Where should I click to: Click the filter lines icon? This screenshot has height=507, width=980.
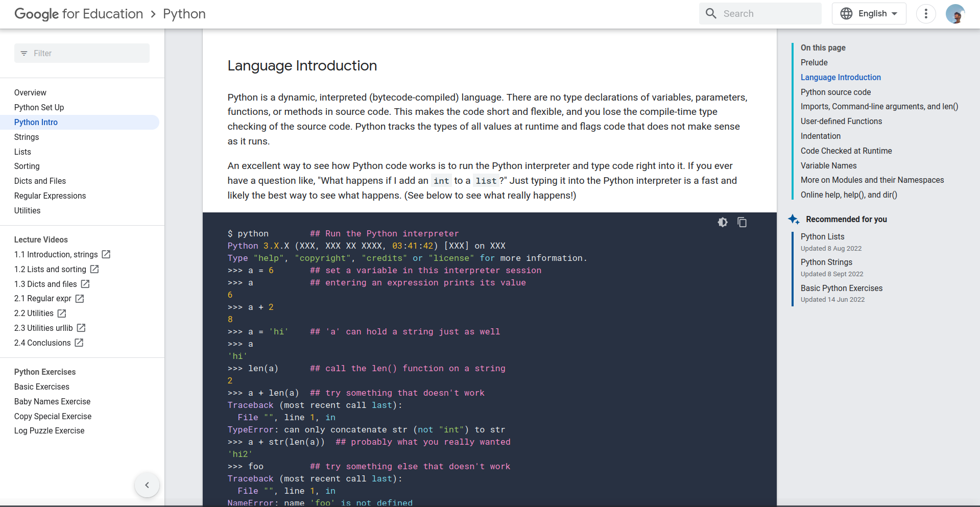point(24,53)
